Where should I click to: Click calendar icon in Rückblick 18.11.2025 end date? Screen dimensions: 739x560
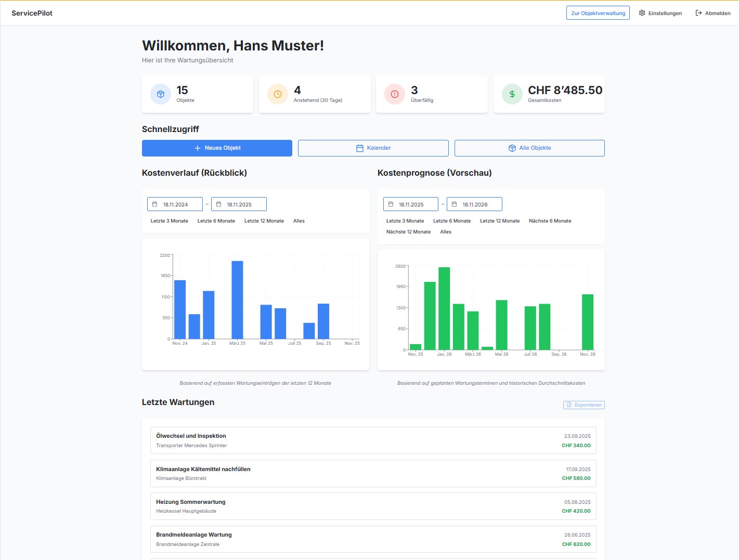click(219, 204)
